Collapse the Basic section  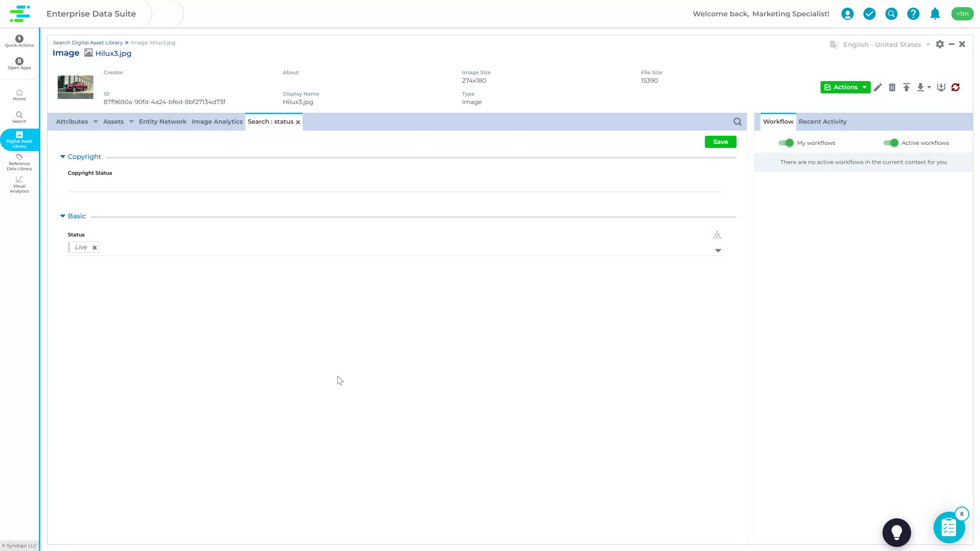(x=63, y=216)
